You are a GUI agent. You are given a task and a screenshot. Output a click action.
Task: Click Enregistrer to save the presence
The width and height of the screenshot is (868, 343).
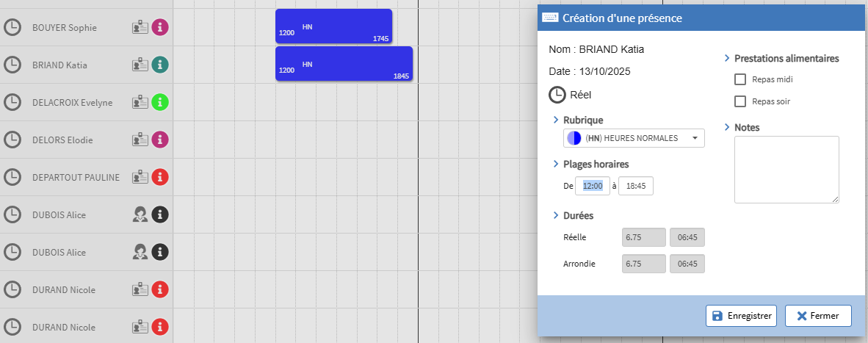741,316
